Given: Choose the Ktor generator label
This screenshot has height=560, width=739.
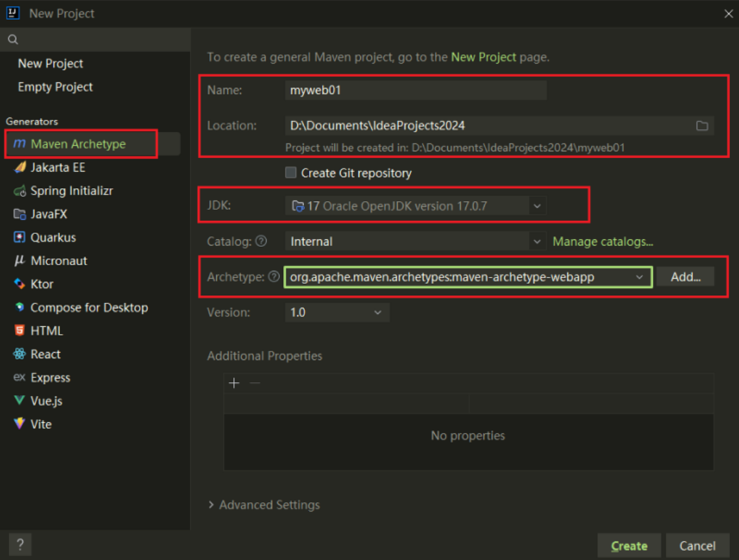Looking at the screenshot, I should pos(42,284).
